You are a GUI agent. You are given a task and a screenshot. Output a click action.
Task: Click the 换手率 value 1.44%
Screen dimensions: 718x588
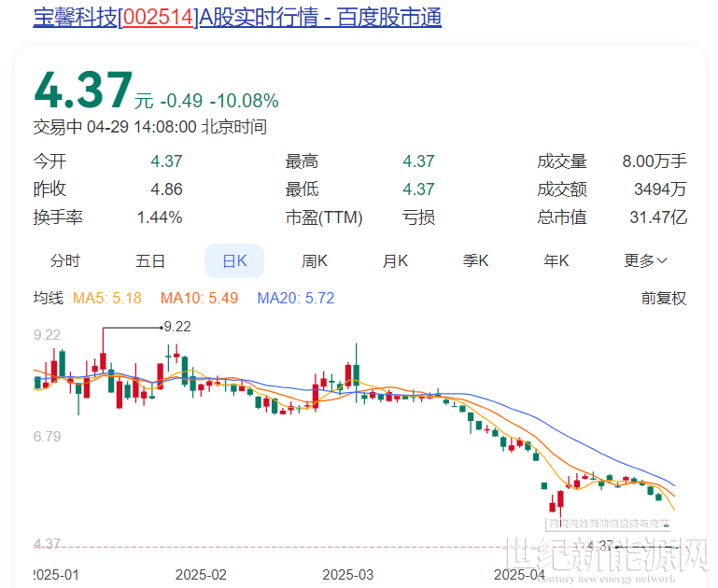point(160,217)
